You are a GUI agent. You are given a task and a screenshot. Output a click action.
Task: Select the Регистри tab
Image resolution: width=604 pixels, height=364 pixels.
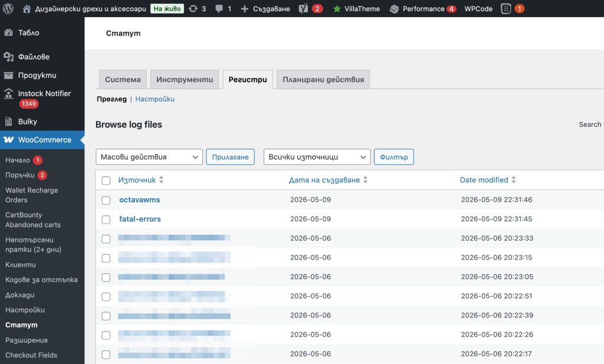pos(248,79)
